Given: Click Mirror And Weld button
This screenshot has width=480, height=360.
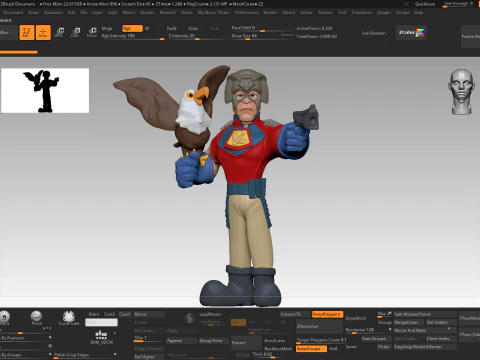Looking at the screenshot, I should 425,331.
